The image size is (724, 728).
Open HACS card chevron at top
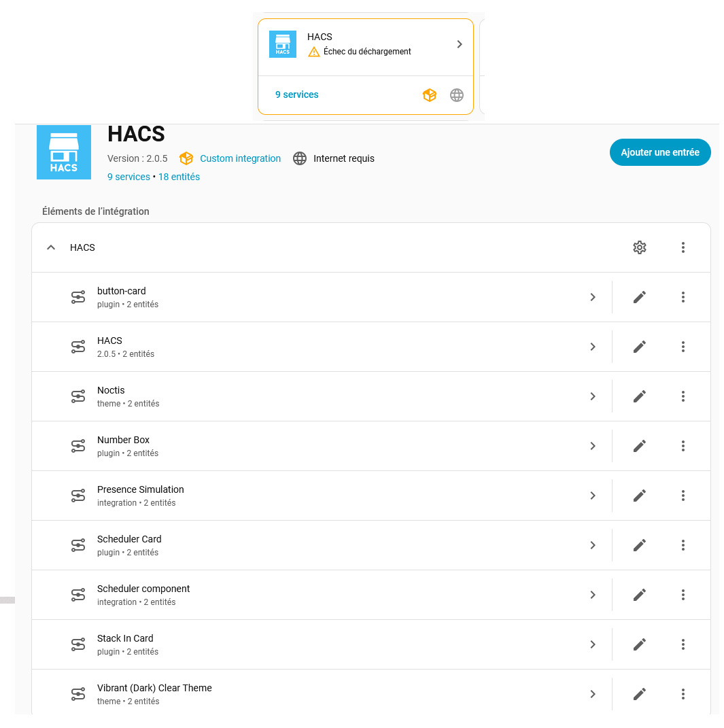click(460, 44)
